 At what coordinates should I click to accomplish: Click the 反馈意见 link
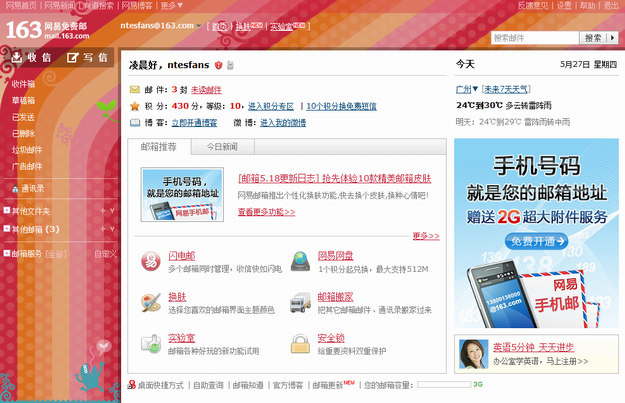coord(533,5)
